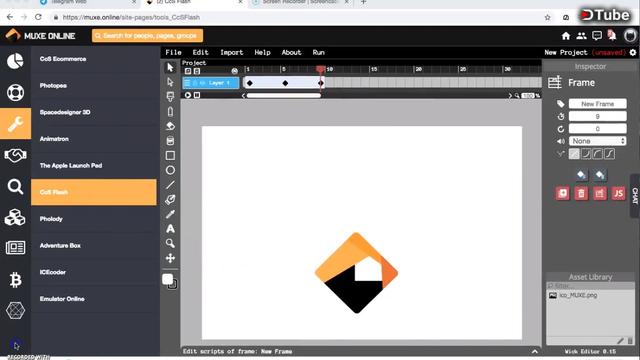640x360 pixels.
Task: Open the About menu
Action: [291, 53]
